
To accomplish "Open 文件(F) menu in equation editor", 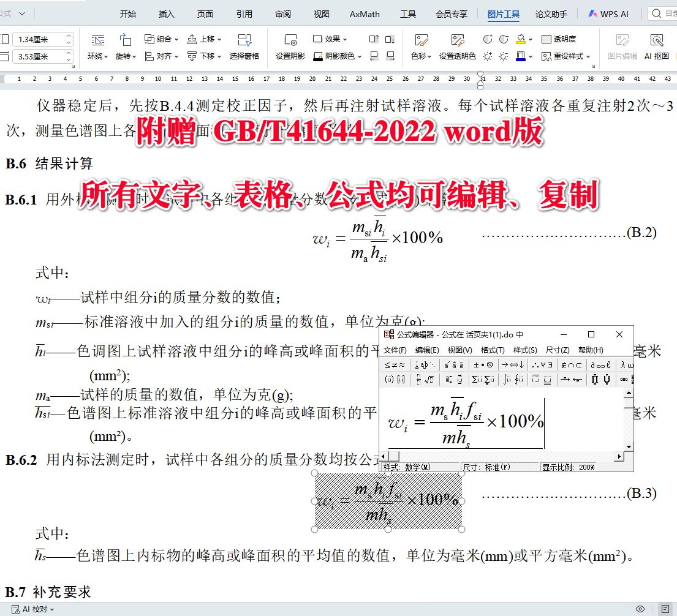I will 395,350.
